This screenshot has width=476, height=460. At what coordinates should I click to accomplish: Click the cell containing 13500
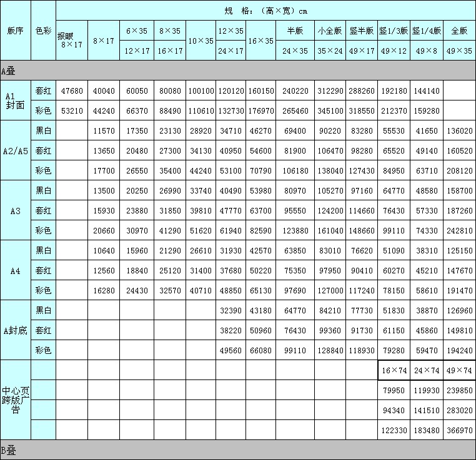(104, 190)
